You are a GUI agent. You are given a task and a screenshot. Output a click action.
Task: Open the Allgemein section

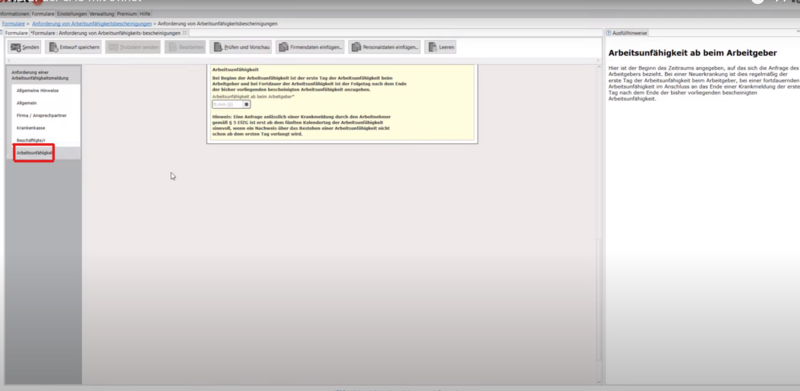(27, 103)
